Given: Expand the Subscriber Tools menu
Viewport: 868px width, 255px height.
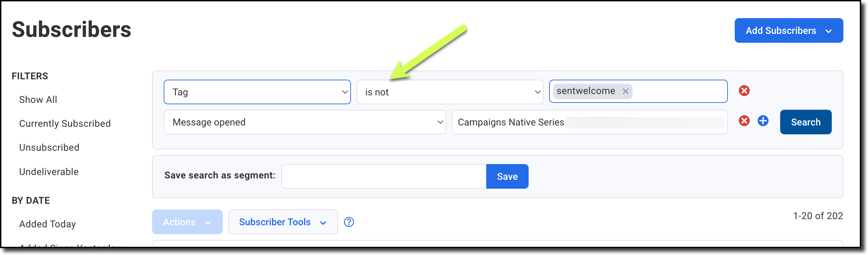Looking at the screenshot, I should click(283, 222).
